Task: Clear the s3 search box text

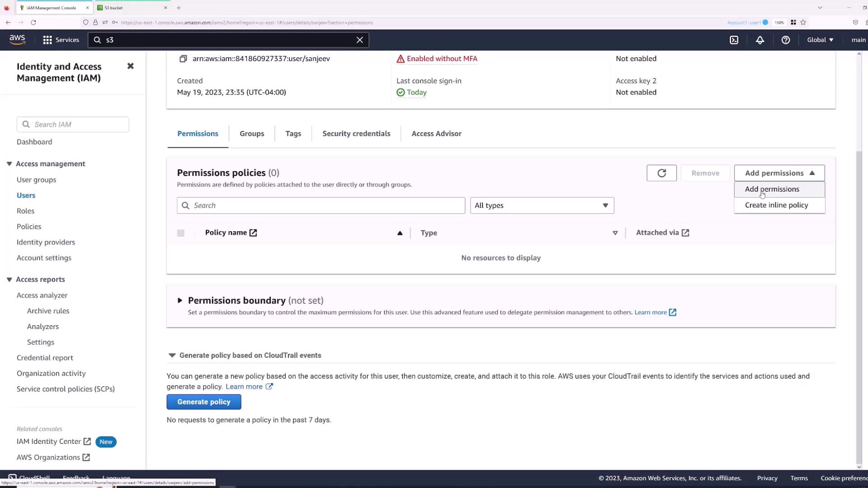Action: coord(359,40)
